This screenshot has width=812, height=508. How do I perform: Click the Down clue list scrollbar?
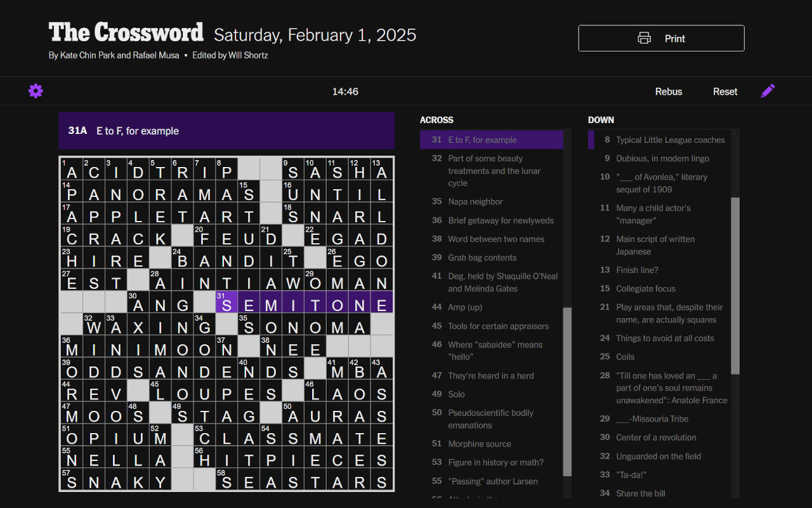[x=735, y=286]
